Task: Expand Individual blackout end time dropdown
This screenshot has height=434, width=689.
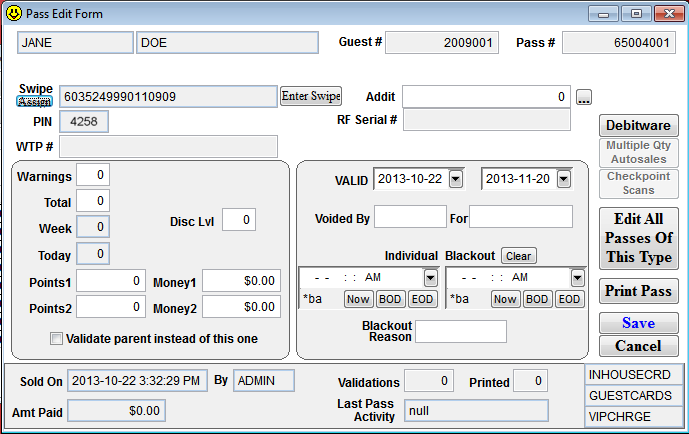Action: 577,278
